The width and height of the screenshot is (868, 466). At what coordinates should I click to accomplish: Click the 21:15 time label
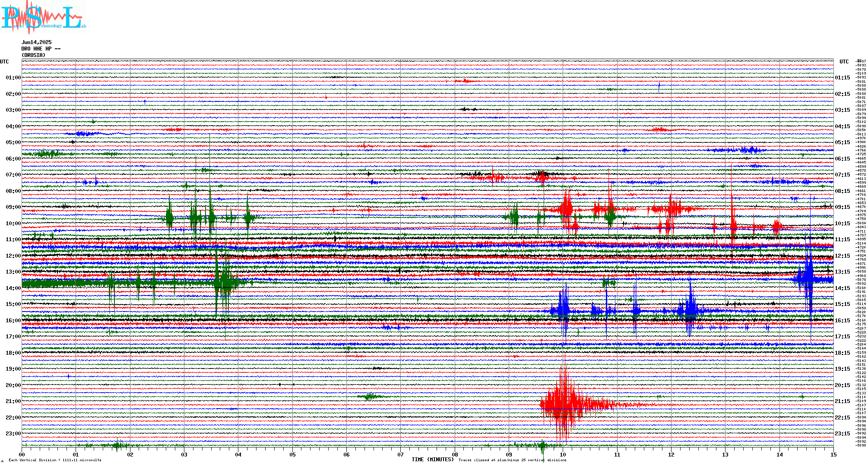pyautogui.click(x=843, y=401)
